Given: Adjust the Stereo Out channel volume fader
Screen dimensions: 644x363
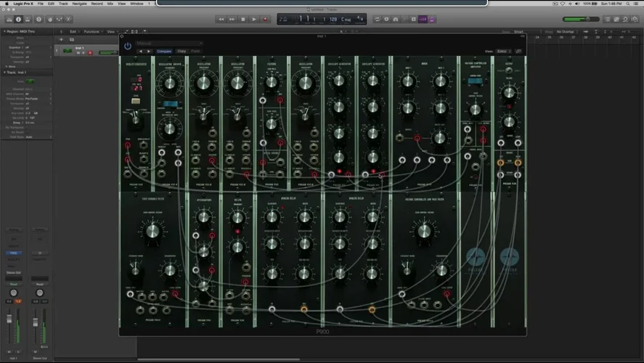Looking at the screenshot, I should 36,323.
